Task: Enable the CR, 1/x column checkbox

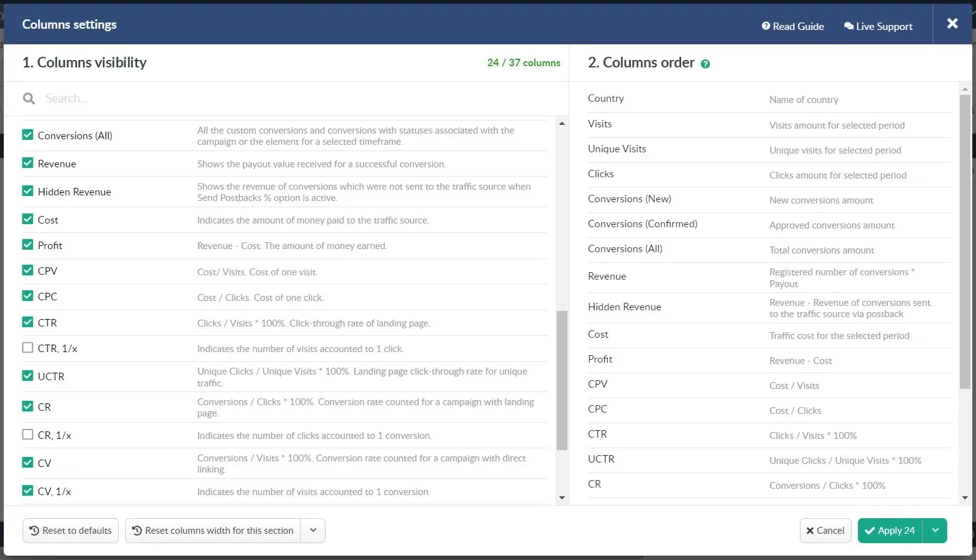Action: (x=27, y=435)
